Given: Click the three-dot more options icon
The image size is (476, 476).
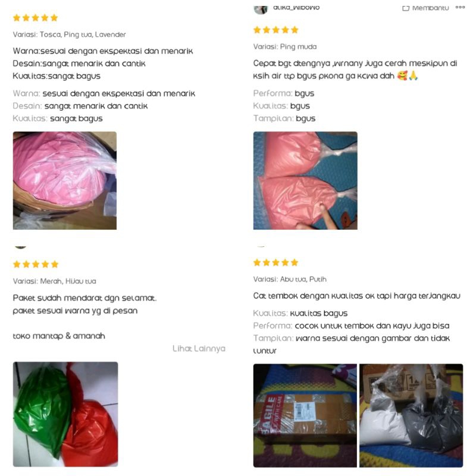Looking at the screenshot, I should coord(460,7).
